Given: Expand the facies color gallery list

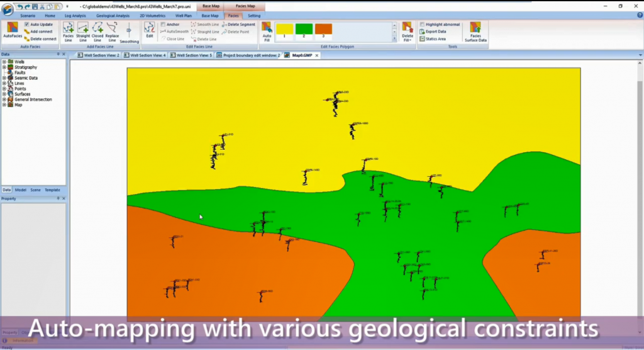Looking at the screenshot, I should coord(394,38).
